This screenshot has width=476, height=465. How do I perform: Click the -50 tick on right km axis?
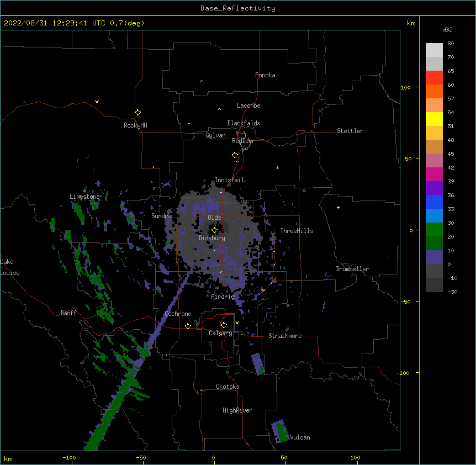tap(405, 302)
